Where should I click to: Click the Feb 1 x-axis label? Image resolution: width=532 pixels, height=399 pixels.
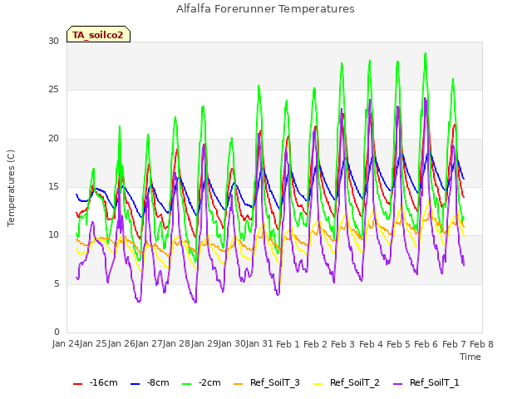click(x=288, y=344)
